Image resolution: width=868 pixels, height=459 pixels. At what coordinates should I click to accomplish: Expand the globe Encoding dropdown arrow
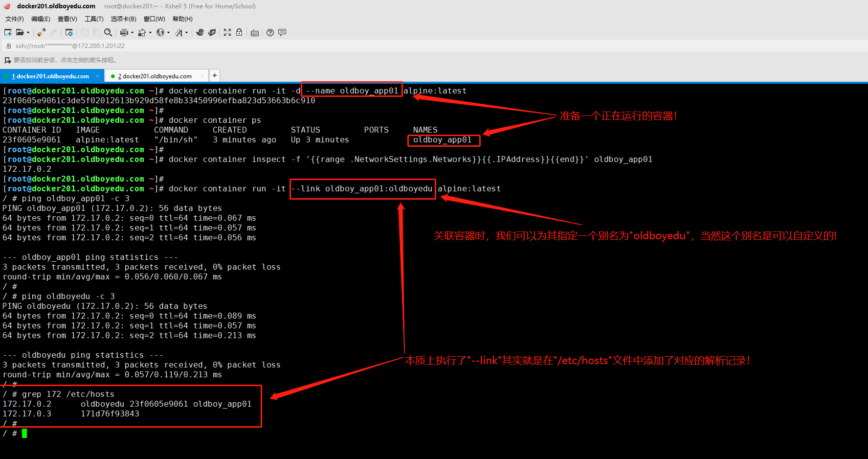pyautogui.click(x=168, y=33)
